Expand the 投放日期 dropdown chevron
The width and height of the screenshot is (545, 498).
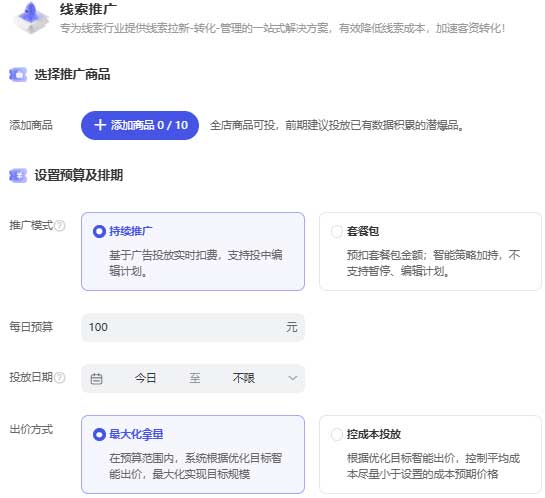293,378
